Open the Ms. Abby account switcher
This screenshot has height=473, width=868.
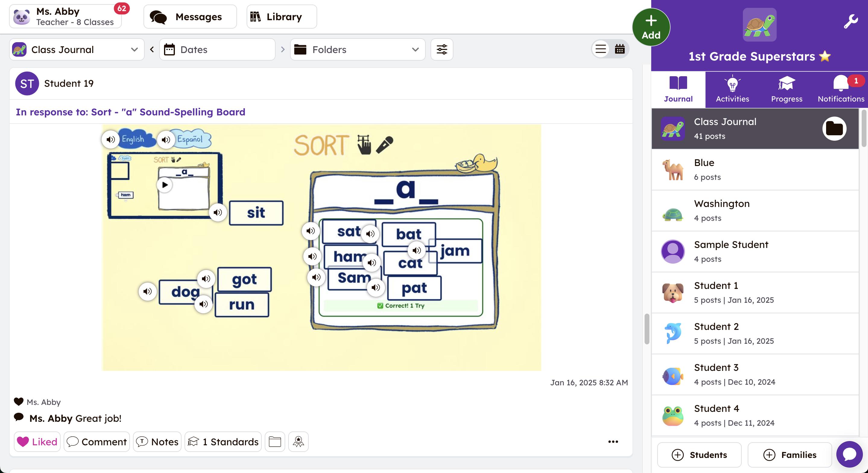[65, 16]
